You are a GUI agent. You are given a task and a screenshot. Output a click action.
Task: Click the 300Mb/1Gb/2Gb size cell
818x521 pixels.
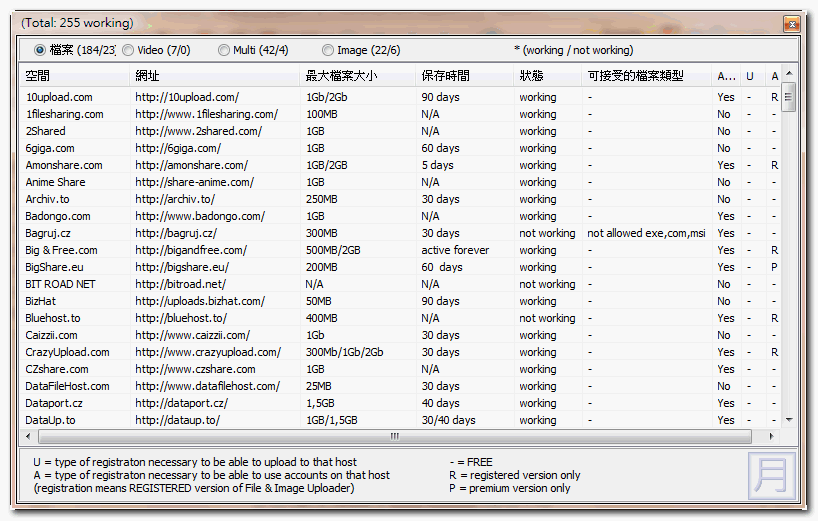tap(344, 352)
